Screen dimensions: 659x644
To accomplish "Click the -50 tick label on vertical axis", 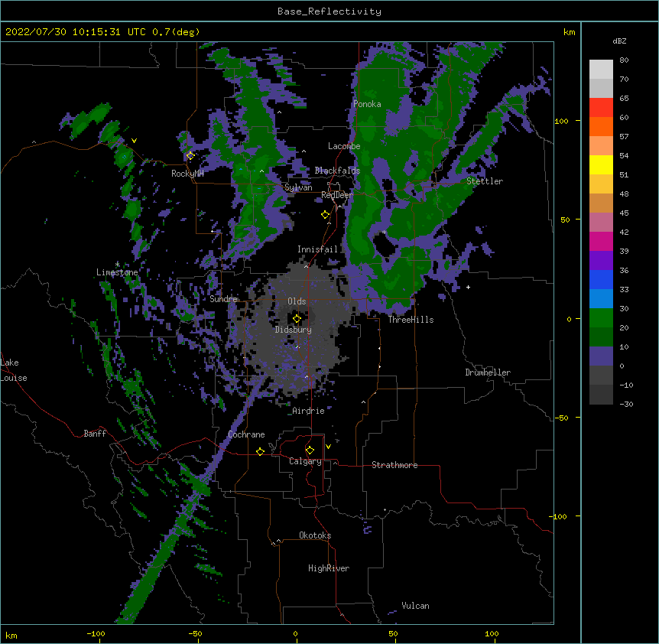I will click(560, 418).
